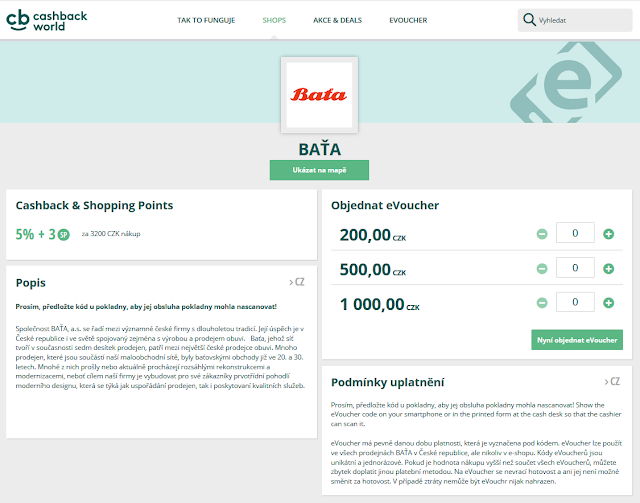Open the Tak to funguje menu
The width and height of the screenshot is (640, 503).
click(206, 20)
